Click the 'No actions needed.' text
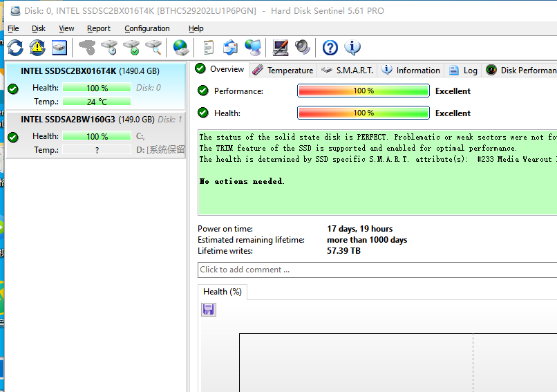 [242, 181]
